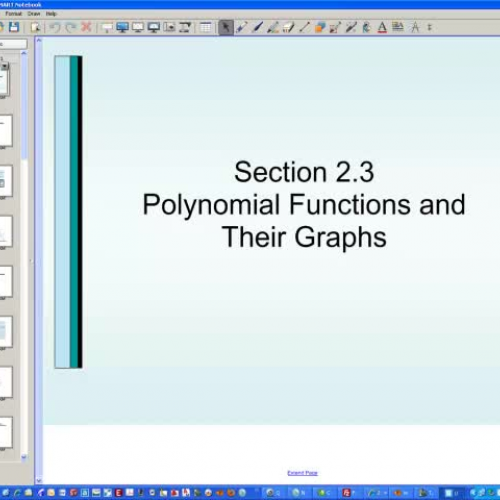Click the main page area scroll-down arrow
This screenshot has width=500, height=500.
tap(39, 480)
